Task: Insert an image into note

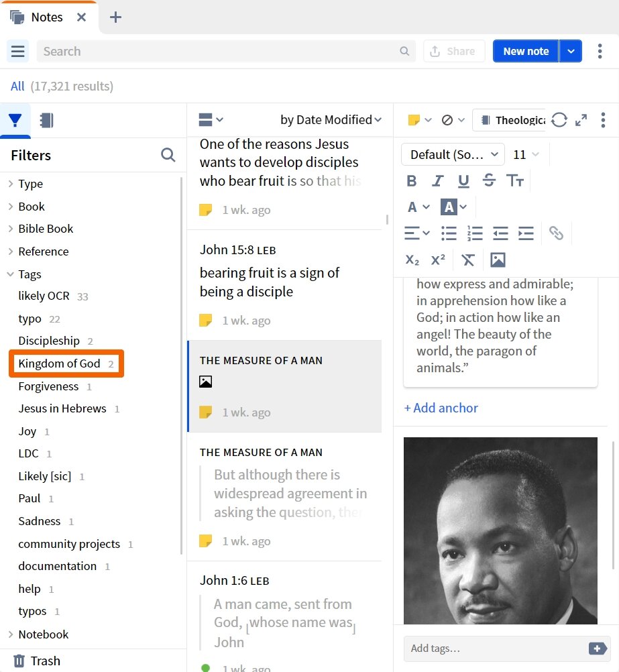Action: (x=498, y=260)
